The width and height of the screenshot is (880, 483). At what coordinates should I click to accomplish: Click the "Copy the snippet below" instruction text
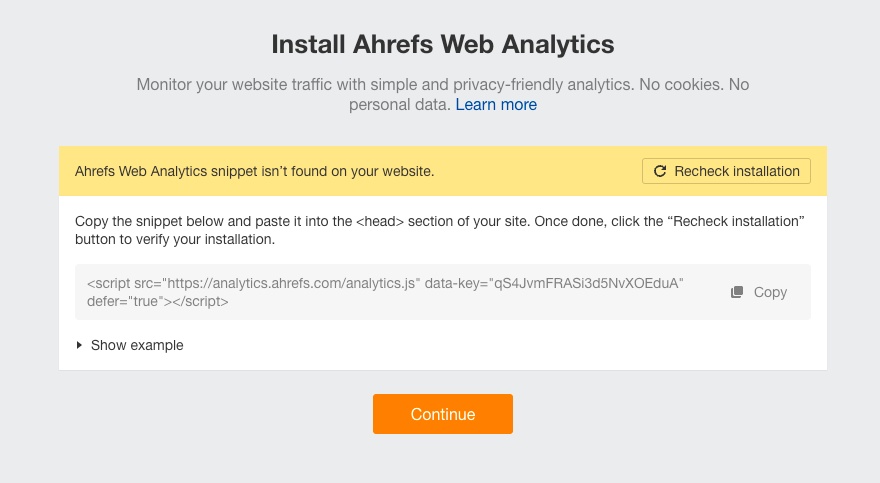coord(160,219)
